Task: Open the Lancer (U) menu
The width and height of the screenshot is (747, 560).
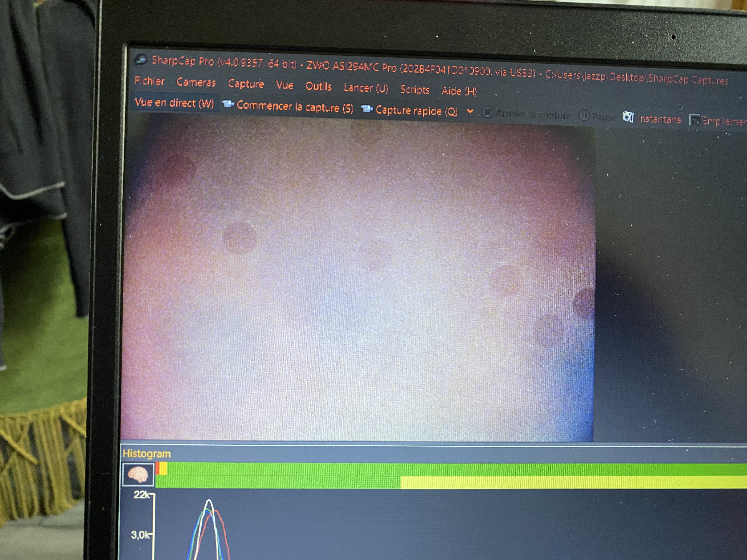Action: [x=366, y=89]
